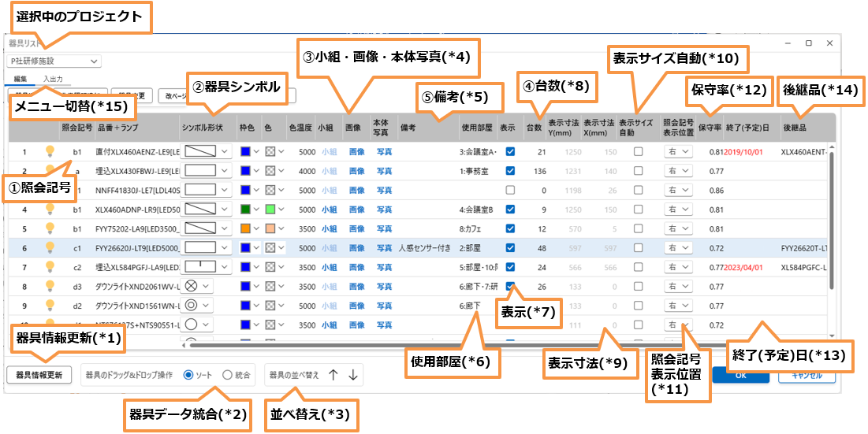
Task: Open the 写真 link in row 4
Action: [x=384, y=210]
